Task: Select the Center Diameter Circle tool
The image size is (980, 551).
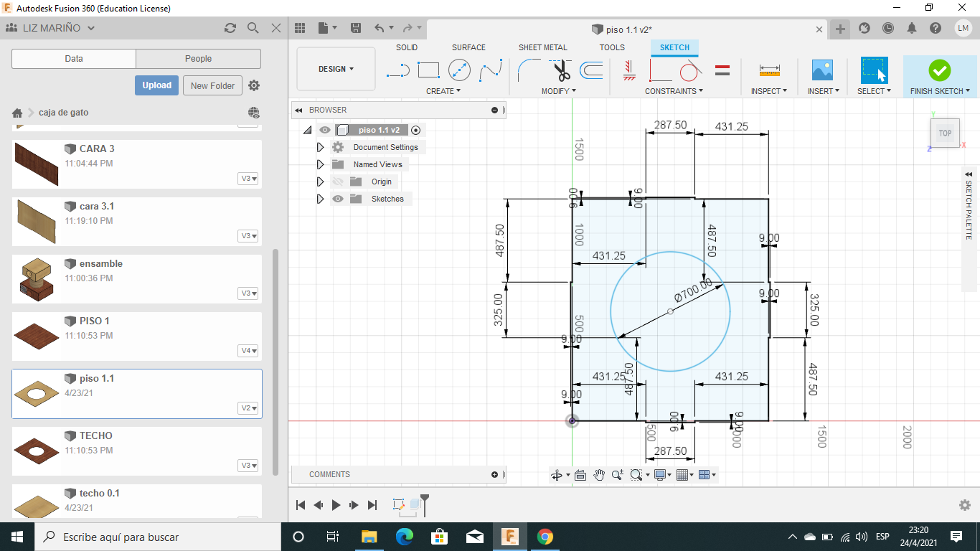Action: (x=459, y=70)
